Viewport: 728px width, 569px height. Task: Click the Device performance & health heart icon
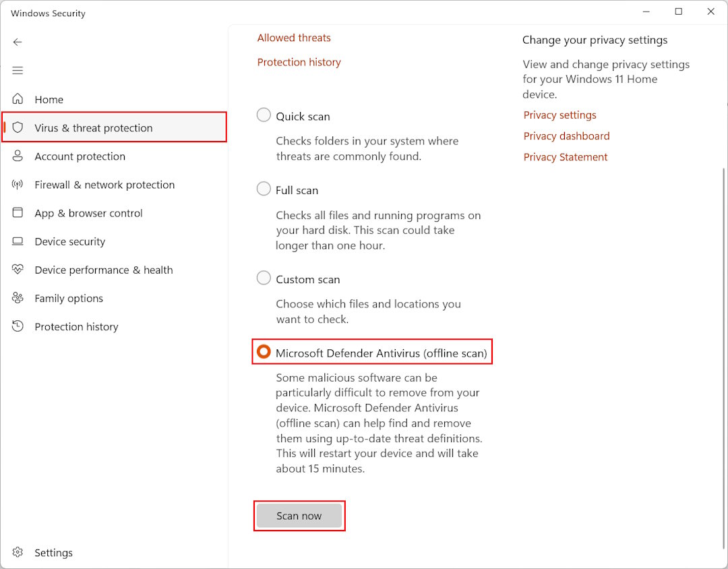[18, 270]
